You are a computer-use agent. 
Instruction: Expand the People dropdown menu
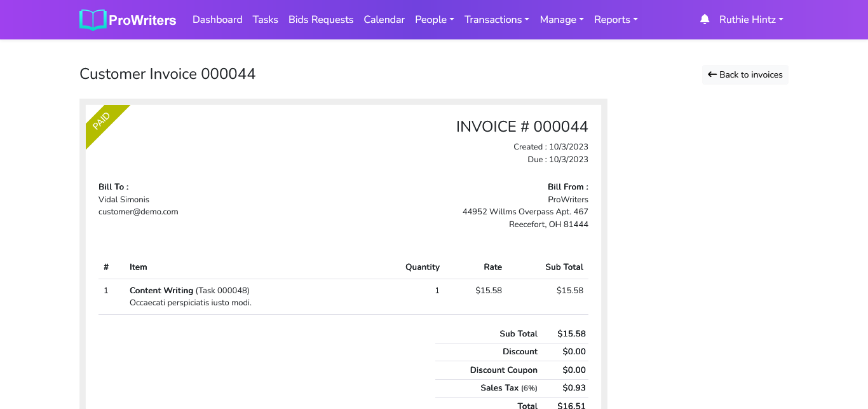click(x=434, y=20)
